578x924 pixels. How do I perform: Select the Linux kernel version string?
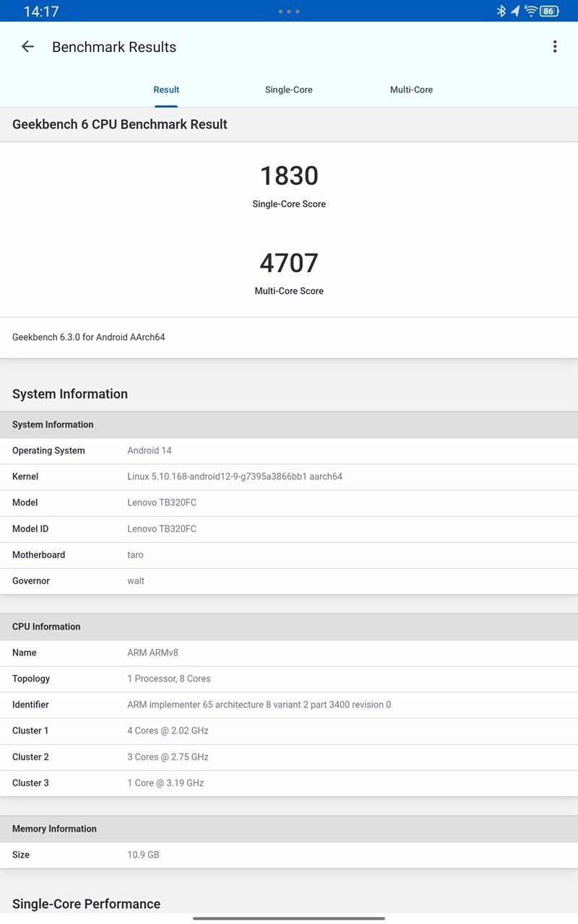point(235,476)
